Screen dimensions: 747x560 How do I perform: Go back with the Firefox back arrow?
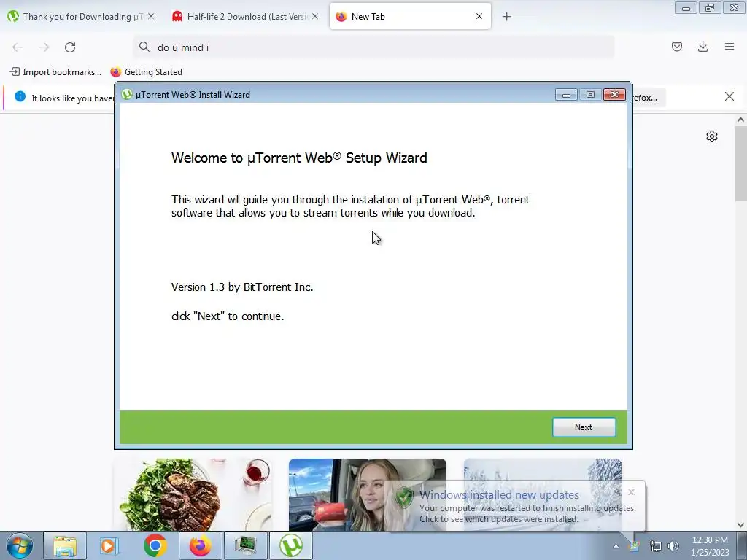(x=18, y=47)
